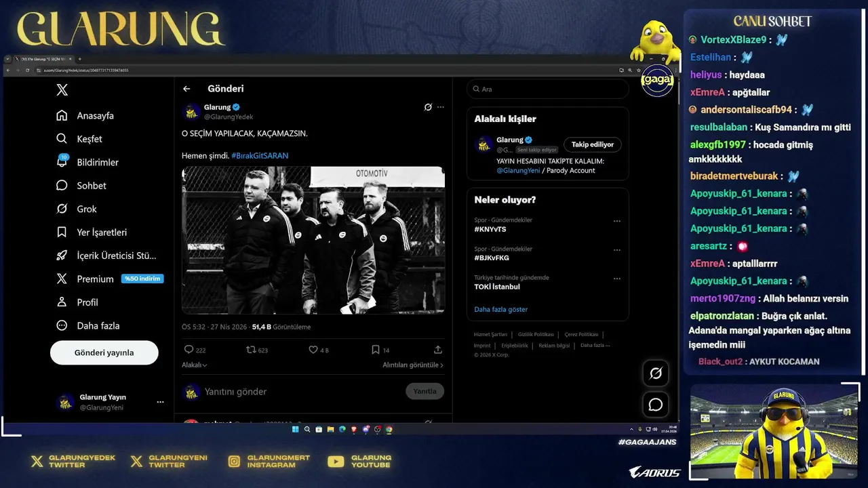Click Glarung avatar on the post
868x488 pixels.
point(191,111)
